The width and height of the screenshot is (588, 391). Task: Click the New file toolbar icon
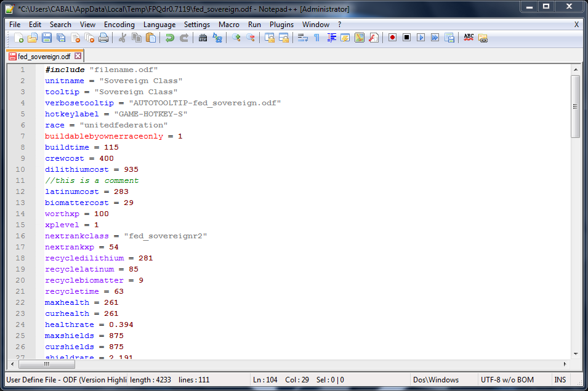pyautogui.click(x=18, y=38)
